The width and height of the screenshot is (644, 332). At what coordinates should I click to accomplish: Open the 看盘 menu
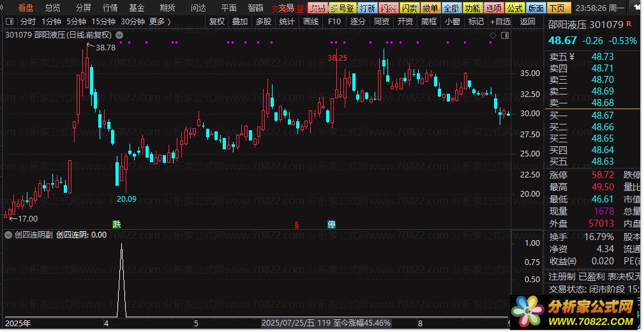[x=26, y=8]
